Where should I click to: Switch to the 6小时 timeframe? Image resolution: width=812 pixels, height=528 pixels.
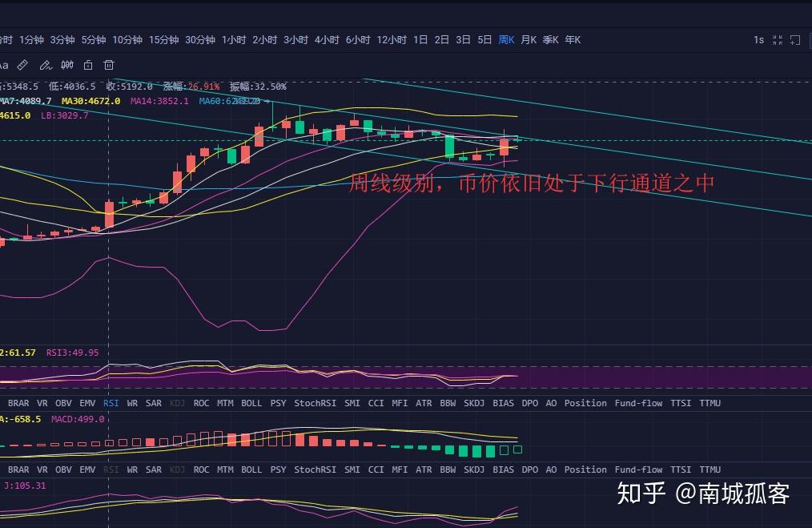[x=358, y=40]
